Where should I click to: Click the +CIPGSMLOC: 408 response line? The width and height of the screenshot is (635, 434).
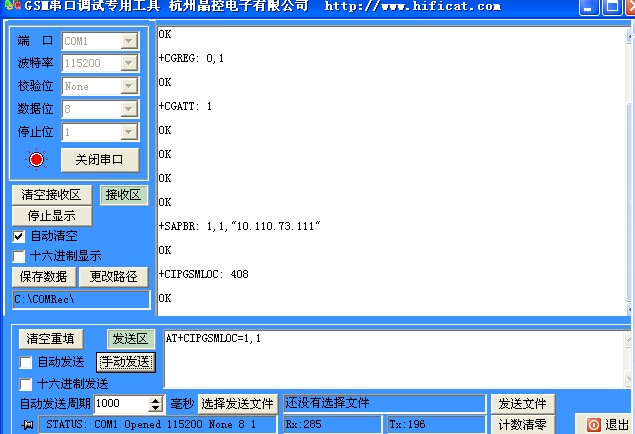click(x=203, y=274)
